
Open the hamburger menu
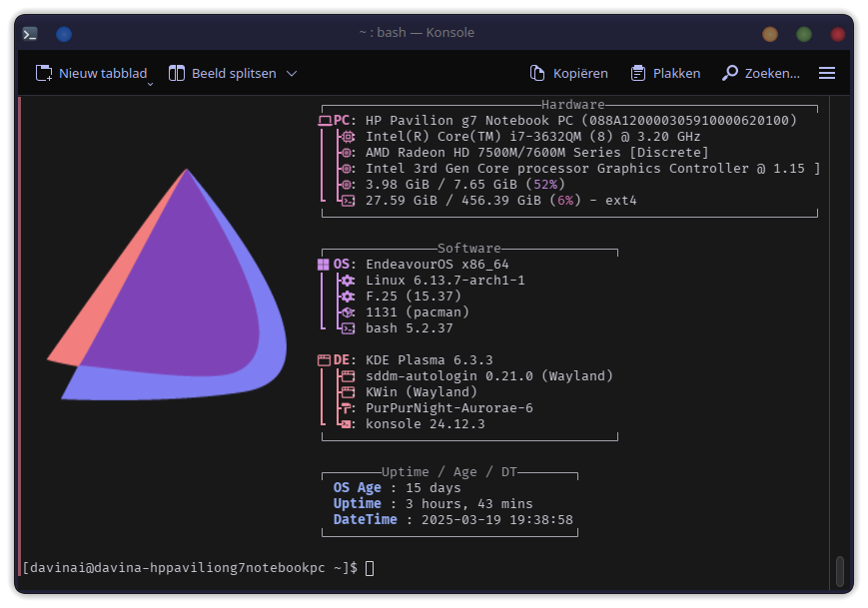827,73
